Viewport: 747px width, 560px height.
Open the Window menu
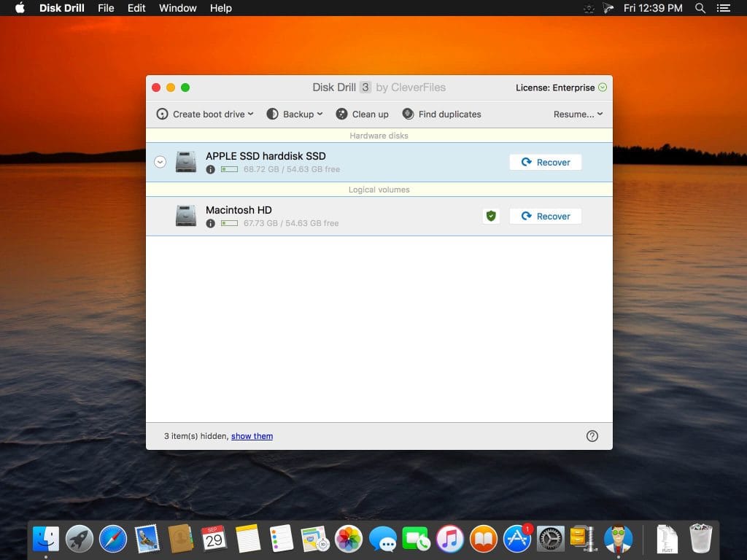[177, 8]
